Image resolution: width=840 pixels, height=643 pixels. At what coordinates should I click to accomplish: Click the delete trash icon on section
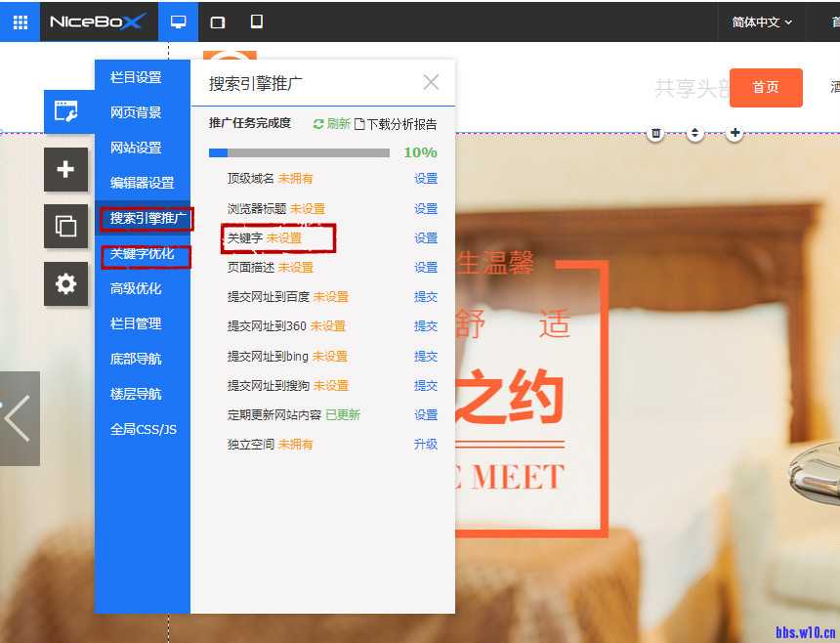(x=656, y=133)
